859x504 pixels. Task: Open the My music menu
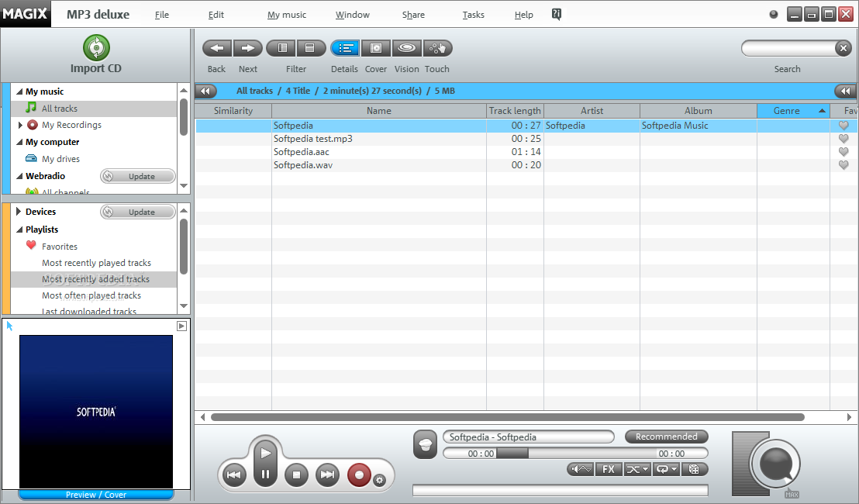287,15
